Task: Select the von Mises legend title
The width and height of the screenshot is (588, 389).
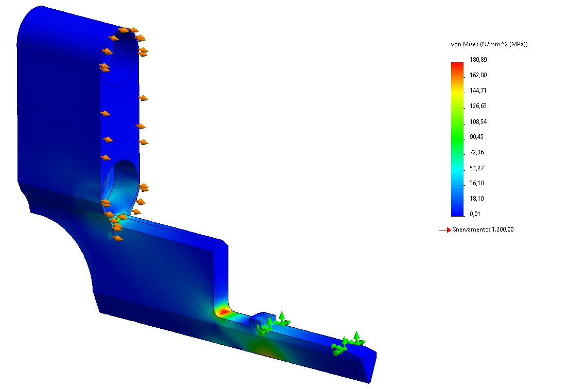Action: tap(489, 45)
